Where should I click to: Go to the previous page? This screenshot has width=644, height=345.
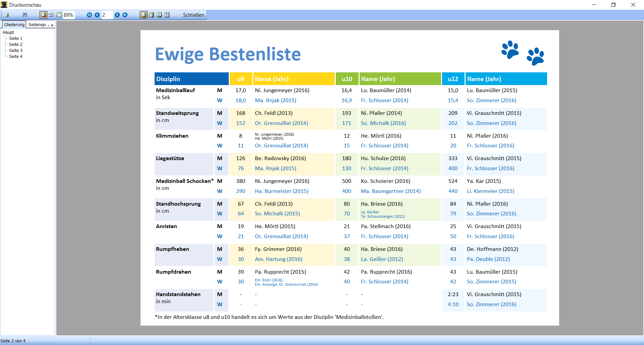[x=97, y=15]
